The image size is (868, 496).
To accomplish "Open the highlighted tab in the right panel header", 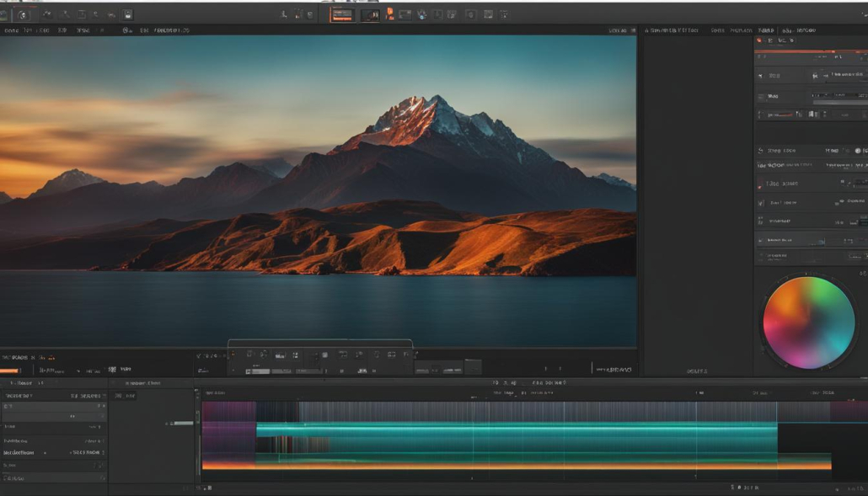I will click(765, 30).
